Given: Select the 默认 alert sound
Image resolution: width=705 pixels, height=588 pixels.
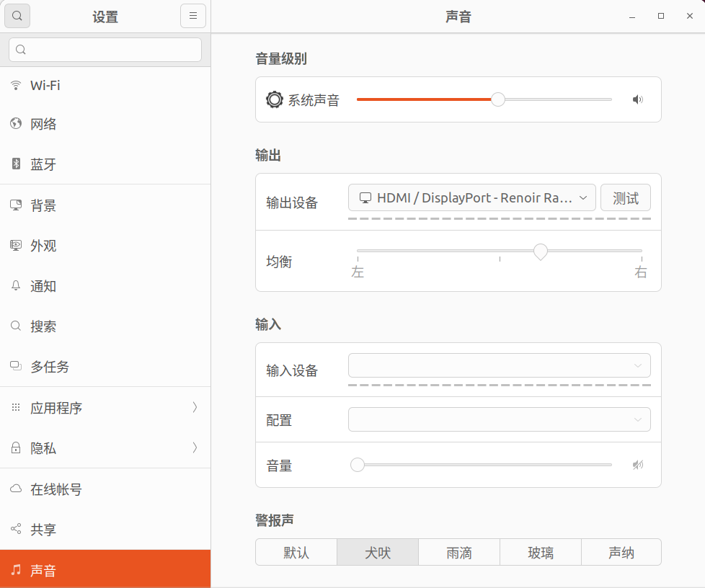Looking at the screenshot, I should click(296, 552).
